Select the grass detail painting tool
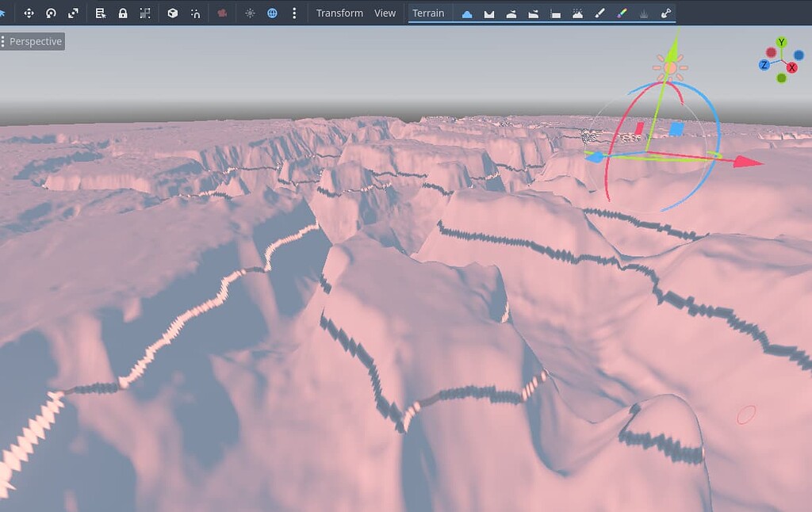Viewport: 812px width, 512px height. point(645,13)
